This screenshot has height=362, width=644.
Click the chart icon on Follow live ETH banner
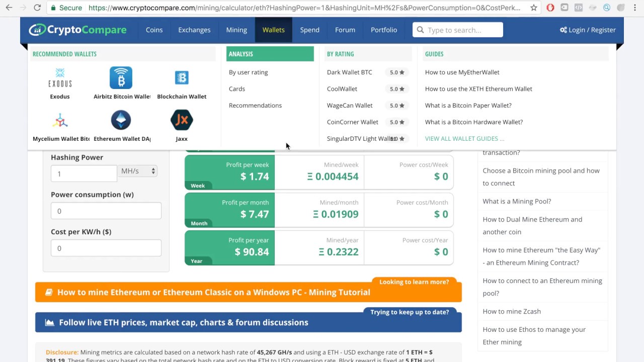[x=49, y=322]
